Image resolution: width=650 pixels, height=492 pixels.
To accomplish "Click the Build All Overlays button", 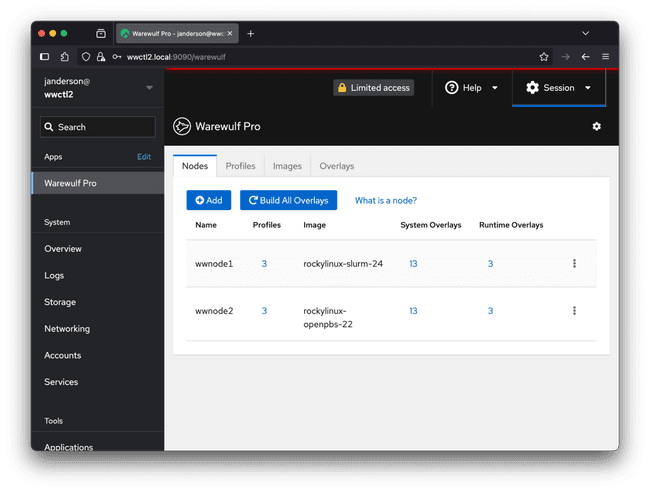I will 288,200.
